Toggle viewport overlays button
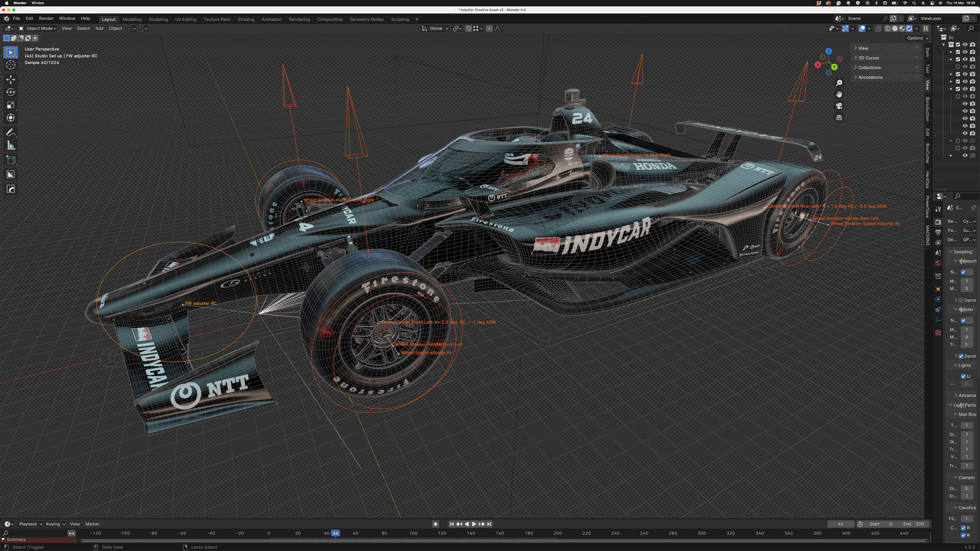 pos(862,29)
